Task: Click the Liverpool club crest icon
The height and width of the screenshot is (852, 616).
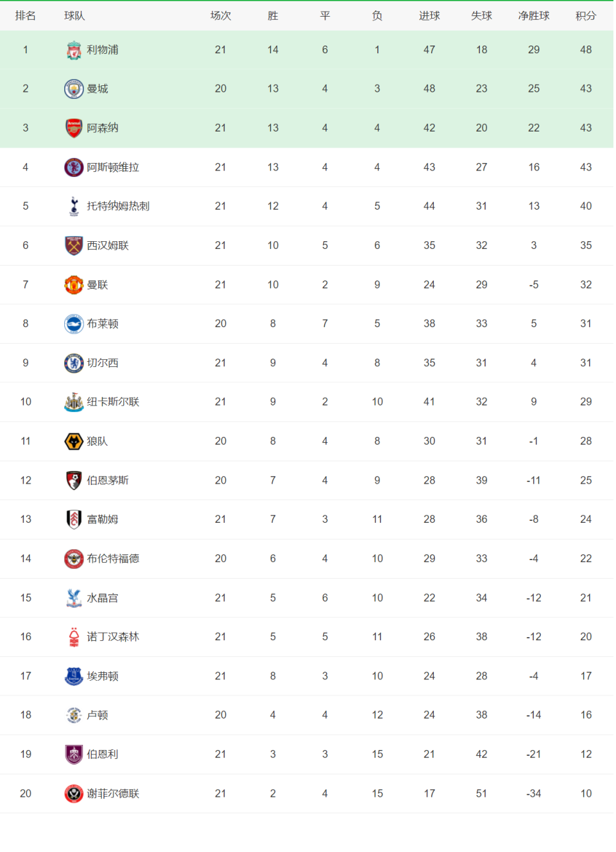Action: pos(74,50)
